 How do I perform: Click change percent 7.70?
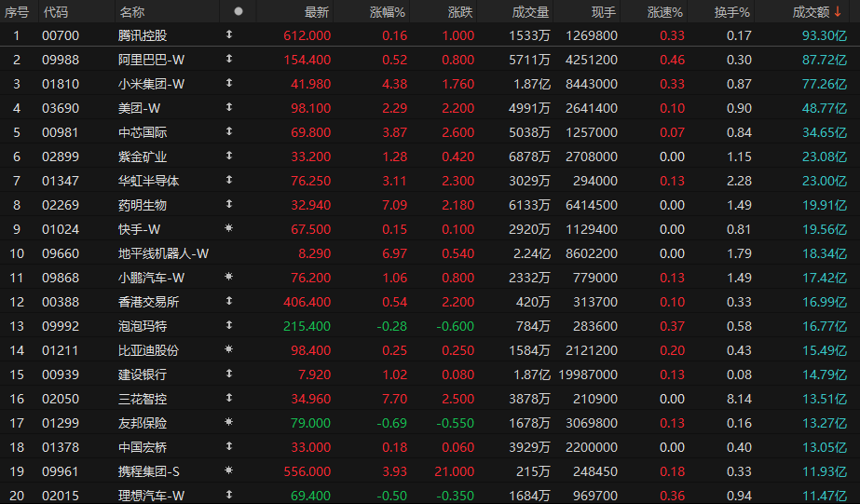pyautogui.click(x=395, y=399)
